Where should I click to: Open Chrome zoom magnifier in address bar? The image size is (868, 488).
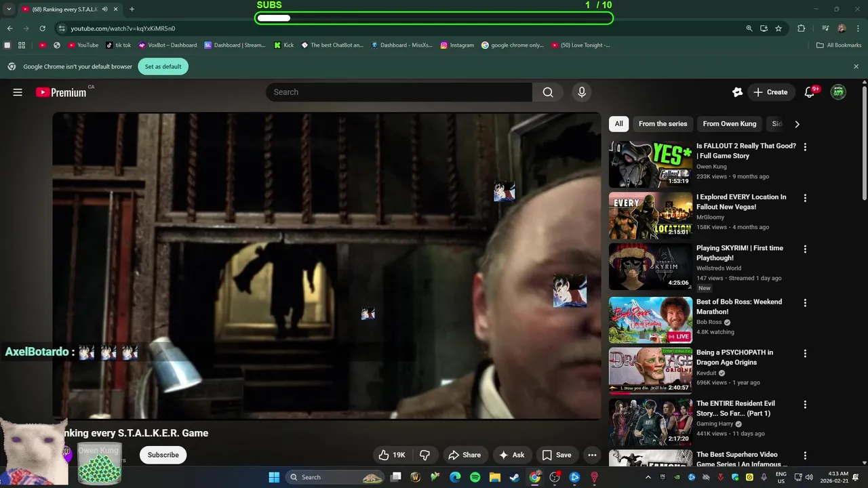[749, 28]
